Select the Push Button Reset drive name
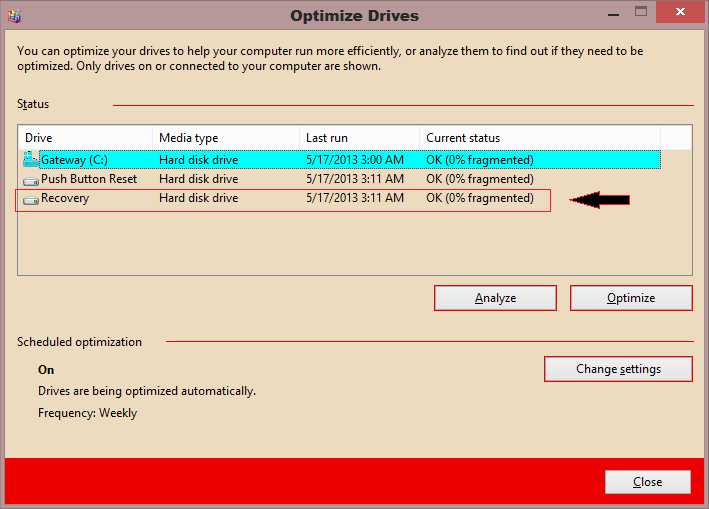 89,179
